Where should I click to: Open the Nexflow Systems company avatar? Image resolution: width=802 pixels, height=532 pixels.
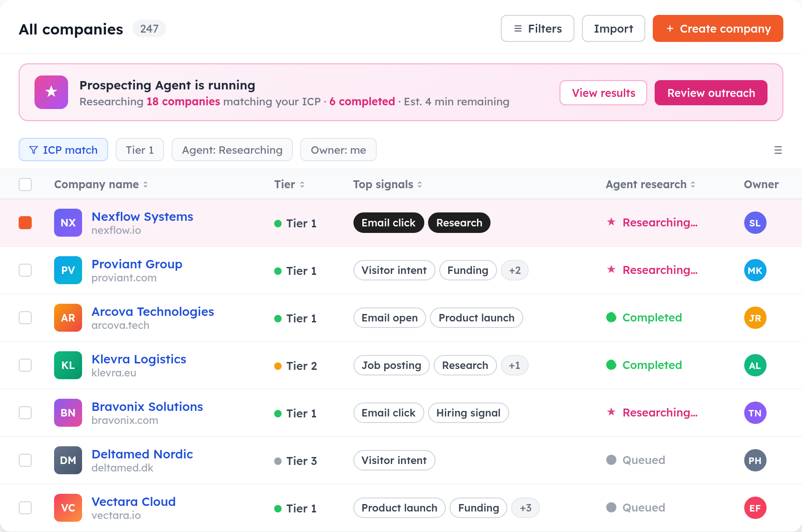pos(68,223)
